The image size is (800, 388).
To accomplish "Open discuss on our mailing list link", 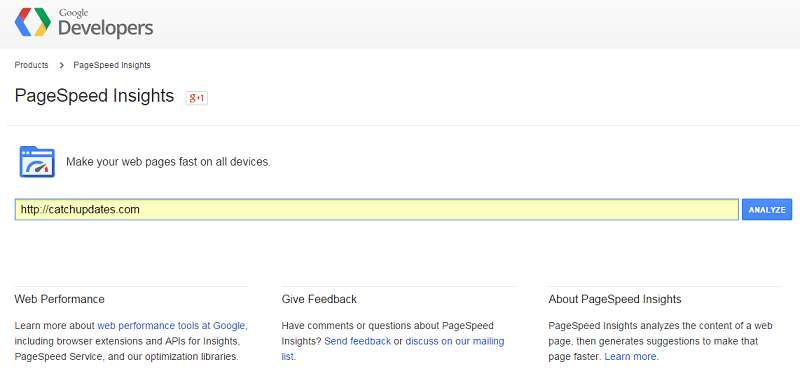I will pos(393,349).
